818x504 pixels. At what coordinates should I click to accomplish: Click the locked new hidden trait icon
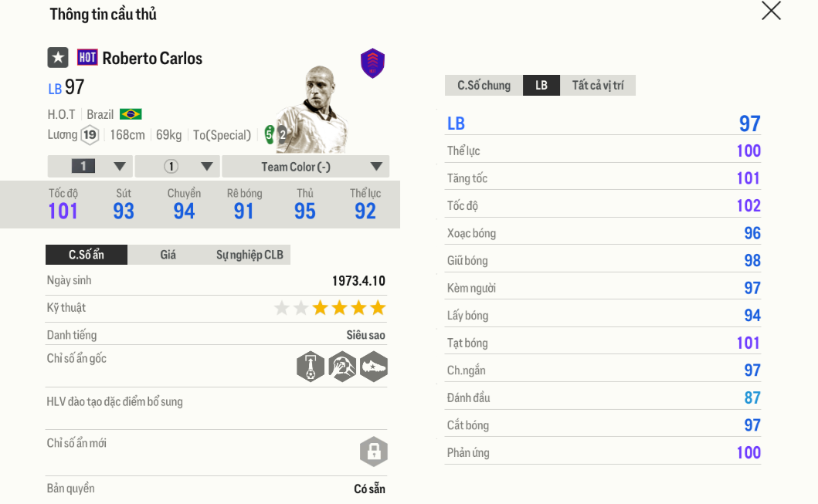pos(374,452)
